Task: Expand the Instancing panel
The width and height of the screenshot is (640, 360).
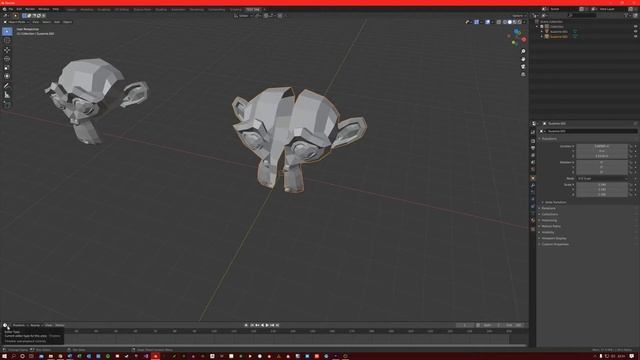Action: coord(549,220)
